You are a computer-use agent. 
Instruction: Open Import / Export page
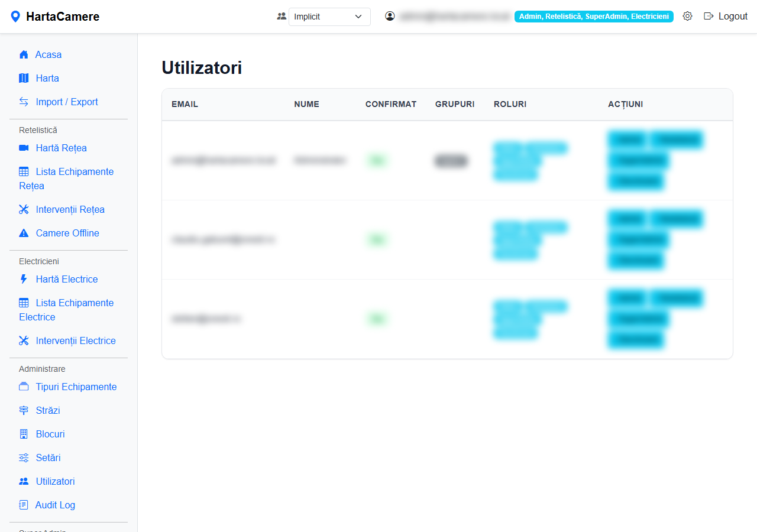click(x=67, y=102)
